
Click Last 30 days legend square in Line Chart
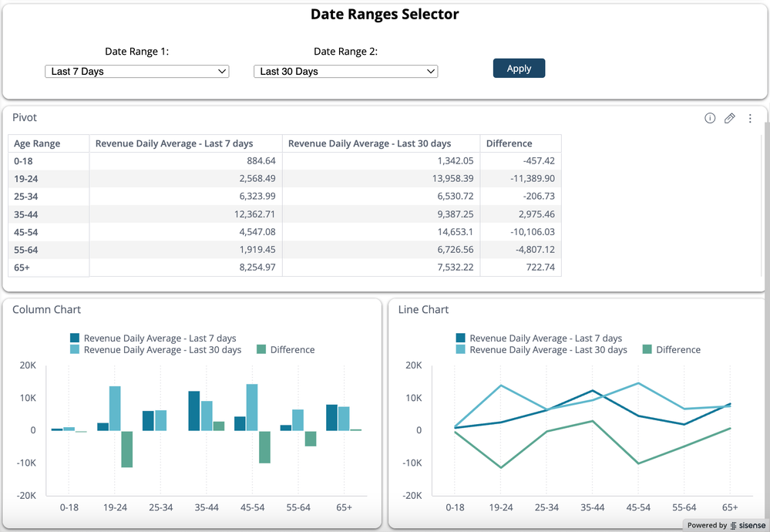460,349
